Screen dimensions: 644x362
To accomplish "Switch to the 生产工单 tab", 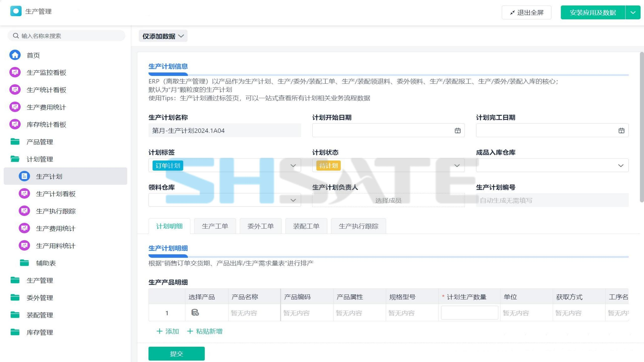I will (x=215, y=226).
